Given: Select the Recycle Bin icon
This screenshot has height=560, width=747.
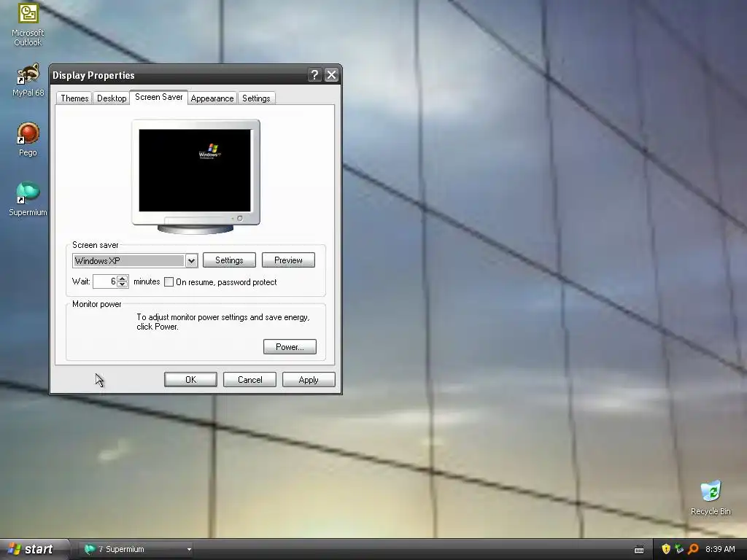Looking at the screenshot, I should coord(711,498).
